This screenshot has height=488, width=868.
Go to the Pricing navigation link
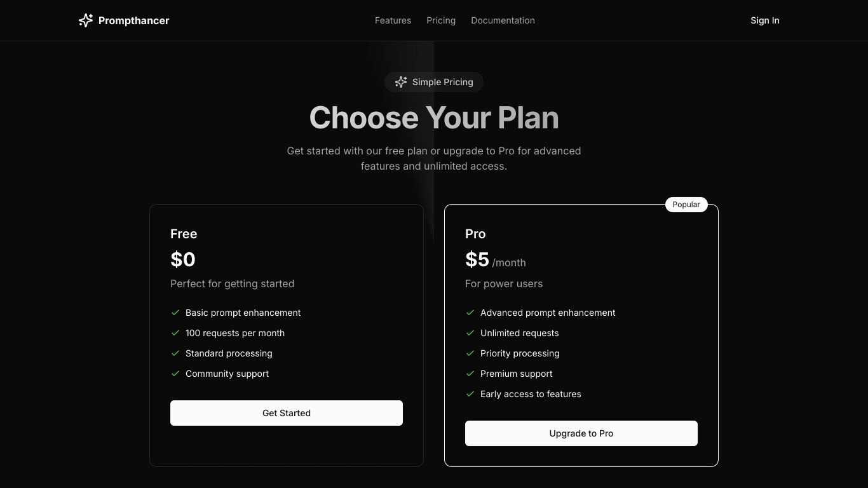441,20
